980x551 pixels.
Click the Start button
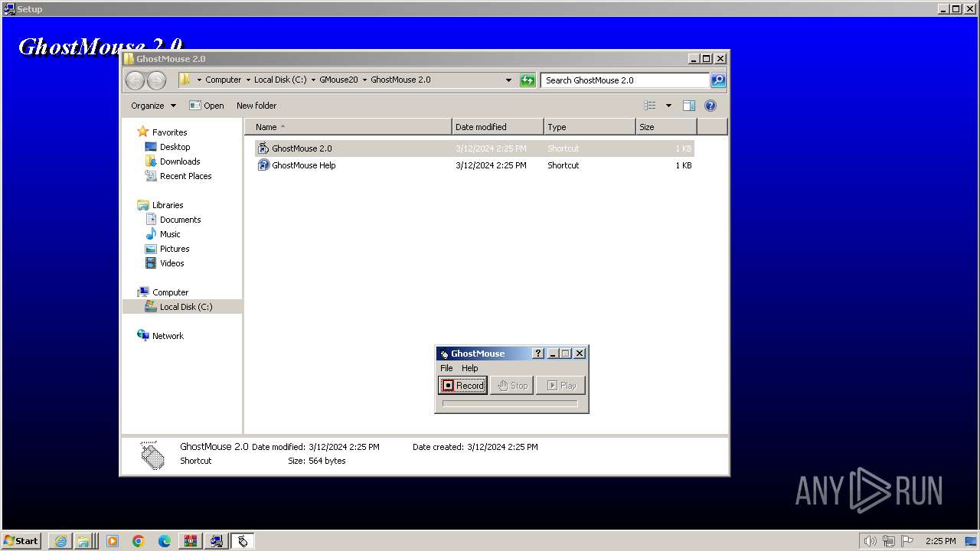coord(21,541)
